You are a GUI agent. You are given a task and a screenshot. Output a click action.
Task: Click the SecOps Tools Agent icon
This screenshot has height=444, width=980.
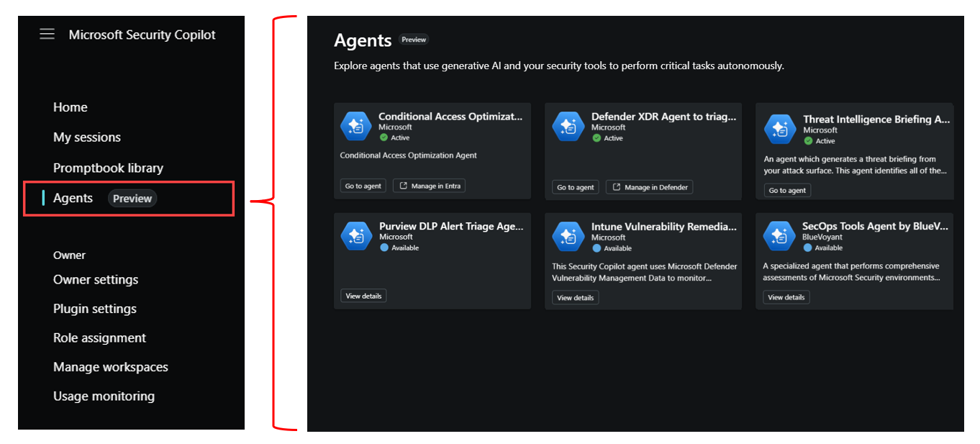[x=779, y=235]
